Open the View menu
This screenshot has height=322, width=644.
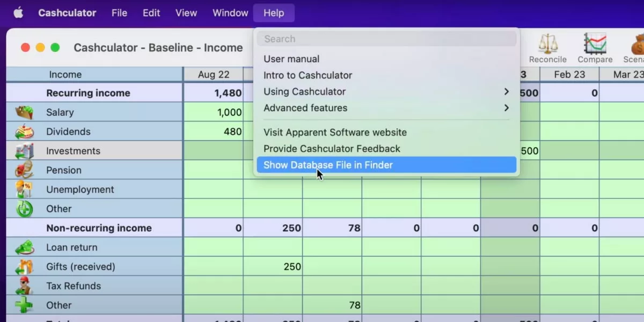click(186, 13)
